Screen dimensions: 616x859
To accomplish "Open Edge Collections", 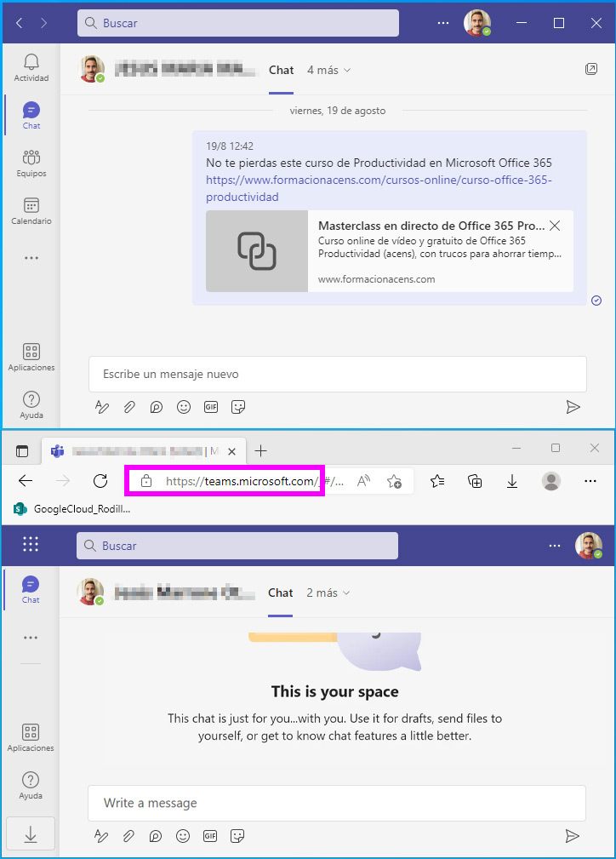I will [x=475, y=481].
